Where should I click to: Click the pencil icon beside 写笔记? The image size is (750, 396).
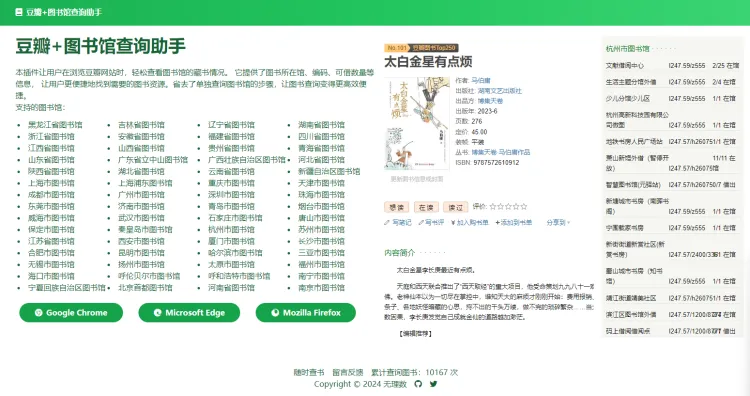[x=387, y=222]
